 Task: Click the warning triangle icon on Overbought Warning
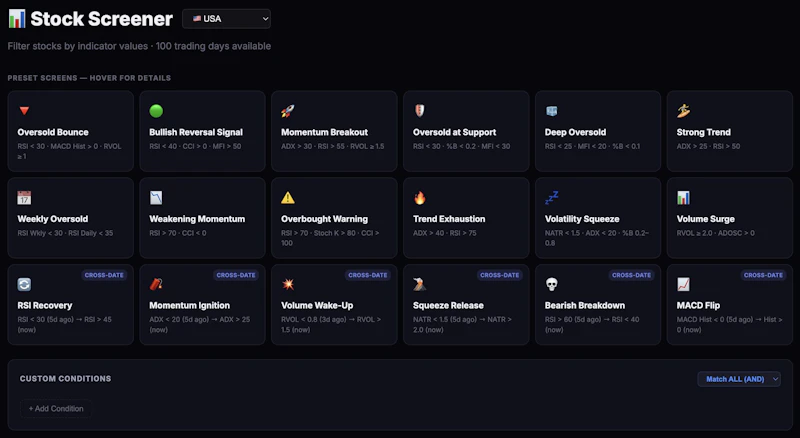[x=288, y=198]
